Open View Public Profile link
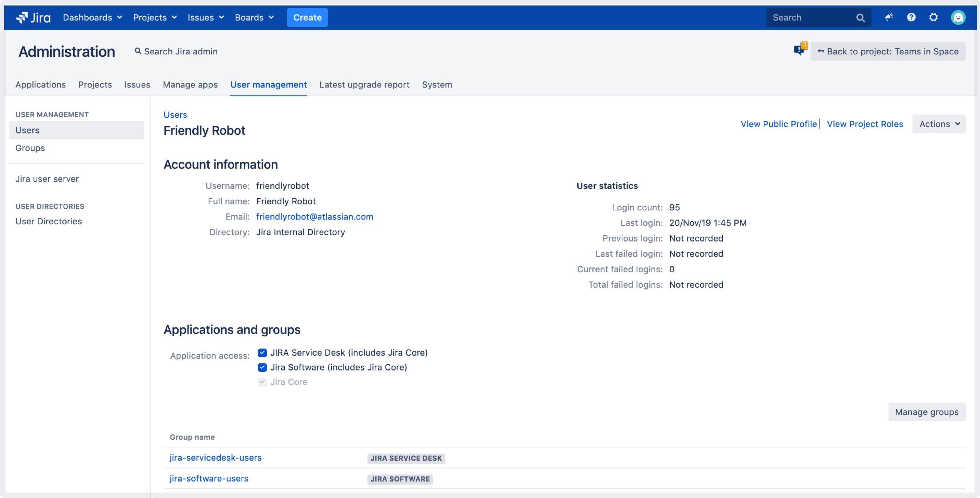The height and width of the screenshot is (498, 980). coord(779,124)
